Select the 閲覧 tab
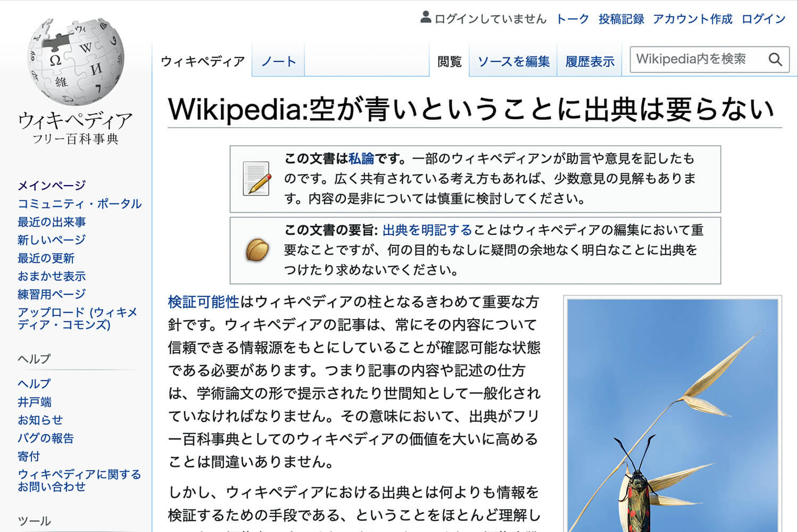The width and height of the screenshot is (798, 532). (x=450, y=62)
